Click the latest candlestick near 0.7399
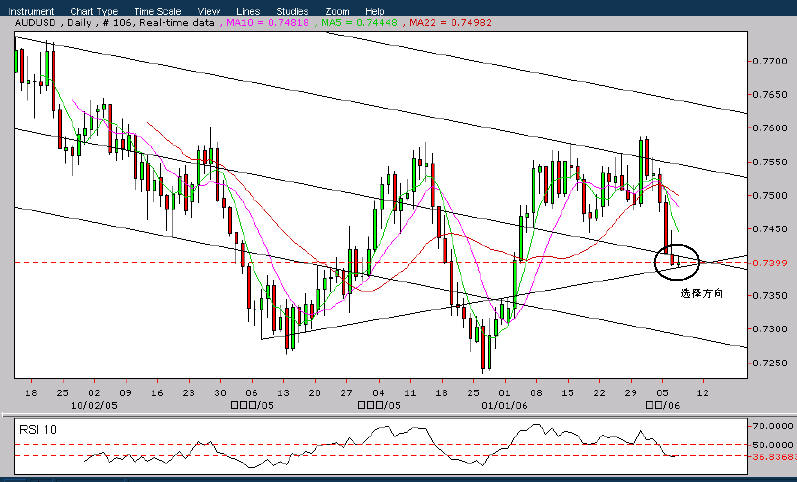The width and height of the screenshot is (797, 482). tap(679, 262)
